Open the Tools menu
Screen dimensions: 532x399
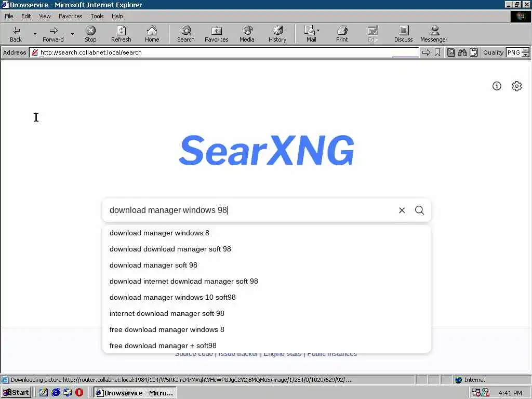[97, 16]
